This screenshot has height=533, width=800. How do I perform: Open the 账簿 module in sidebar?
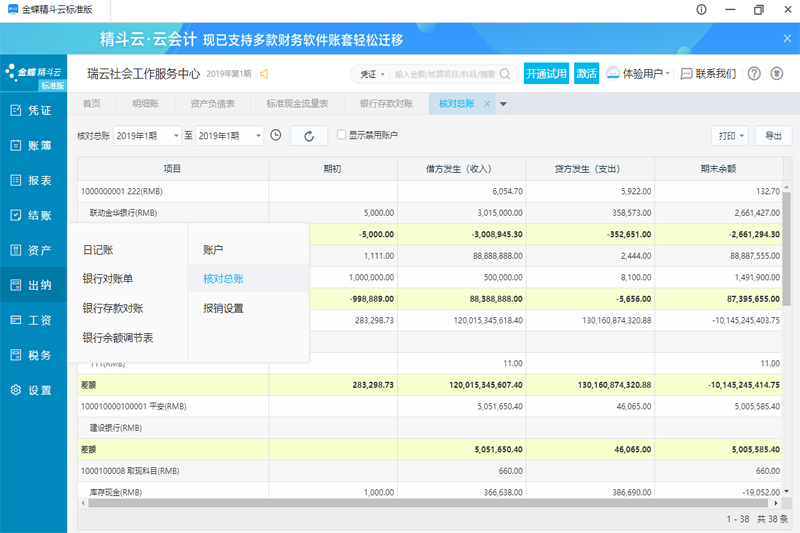click(32, 145)
